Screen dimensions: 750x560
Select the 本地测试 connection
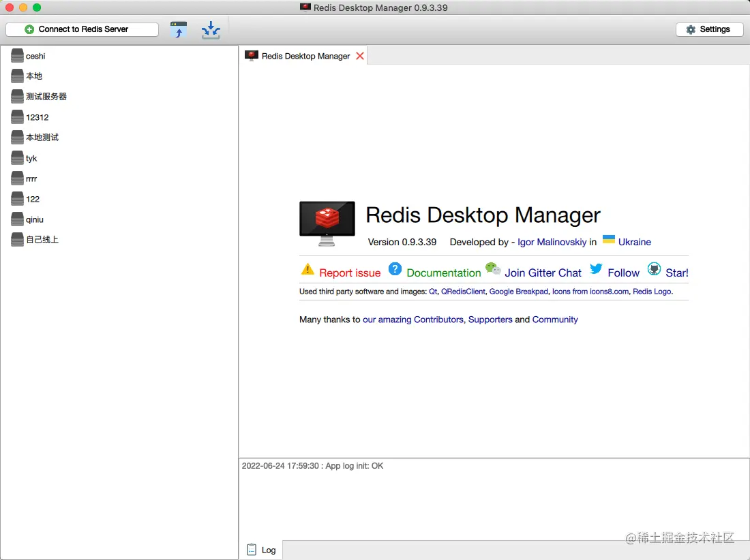[x=42, y=138]
